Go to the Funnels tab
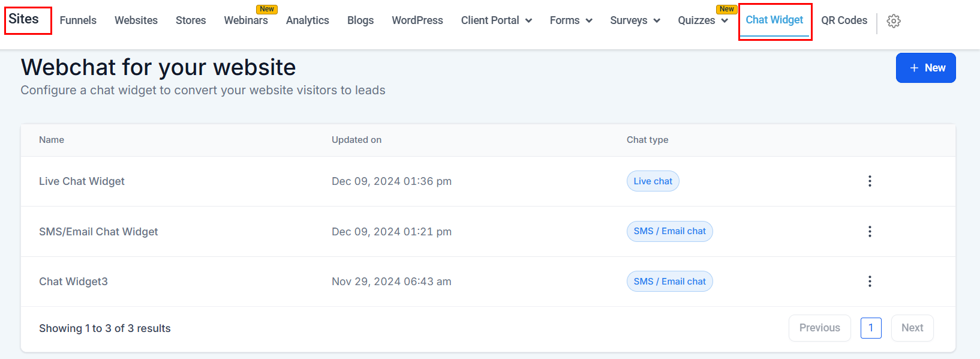The image size is (980, 359). coord(78,20)
